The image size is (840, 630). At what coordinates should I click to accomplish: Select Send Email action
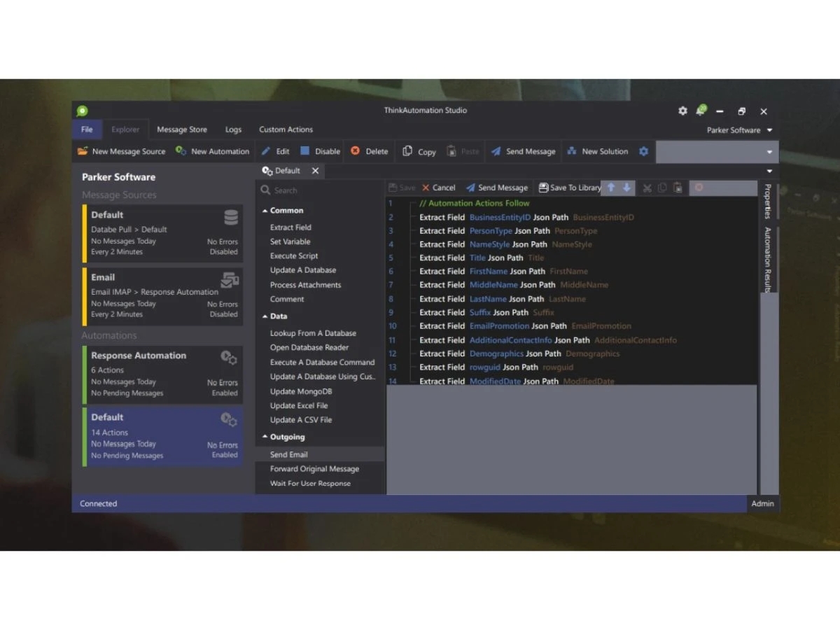[289, 454]
